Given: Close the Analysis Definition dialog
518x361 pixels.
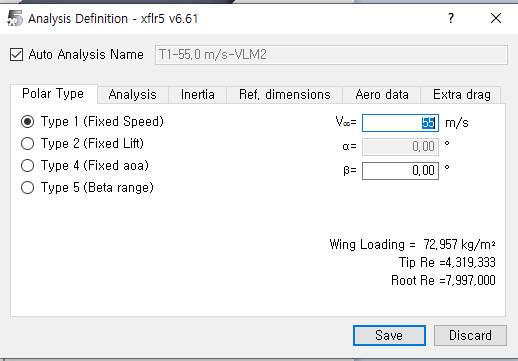Looking at the screenshot, I should [x=496, y=18].
